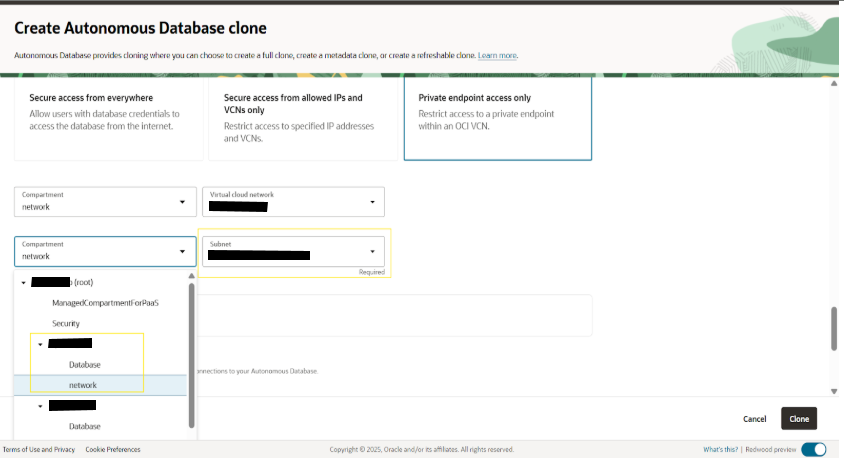Image resolution: width=844 pixels, height=468 pixels.
Task: Toggle the Redwood preview switch
Action: (x=814, y=450)
